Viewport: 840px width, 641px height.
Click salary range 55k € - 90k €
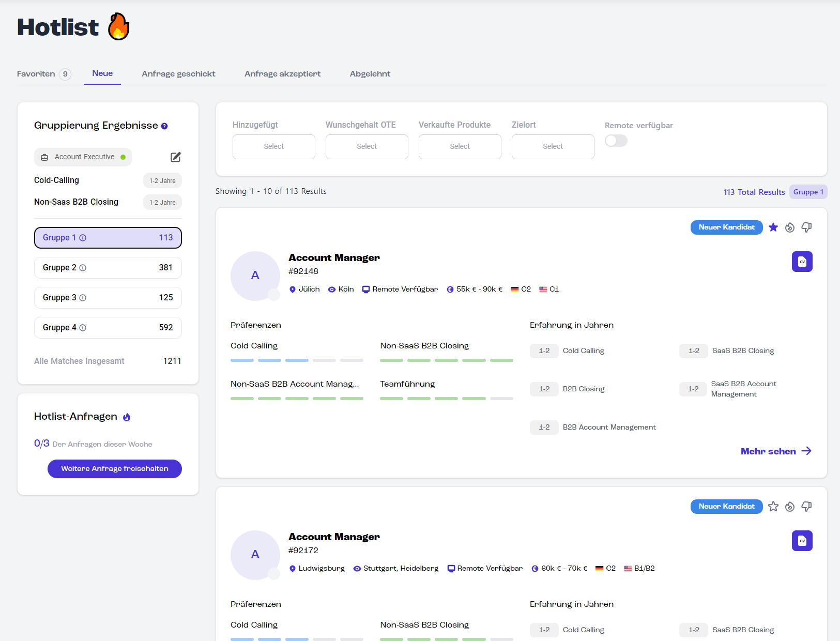(475, 289)
